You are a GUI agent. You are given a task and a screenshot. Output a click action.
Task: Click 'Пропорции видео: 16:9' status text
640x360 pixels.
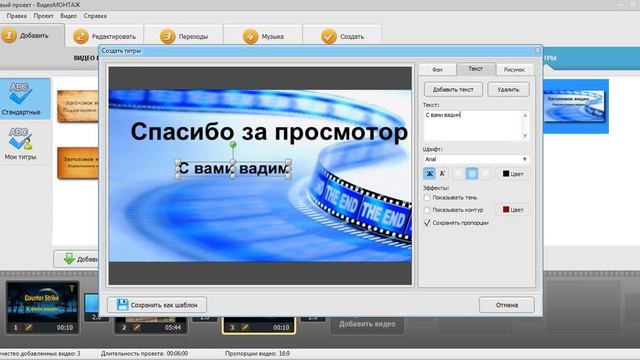point(257,353)
